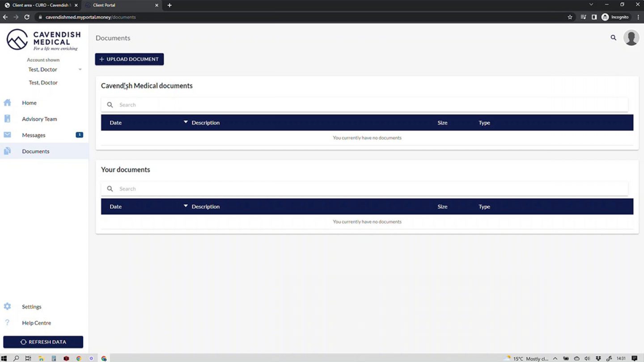644x362 pixels.
Task: Sort Your documents by Description arrow
Action: (x=186, y=206)
